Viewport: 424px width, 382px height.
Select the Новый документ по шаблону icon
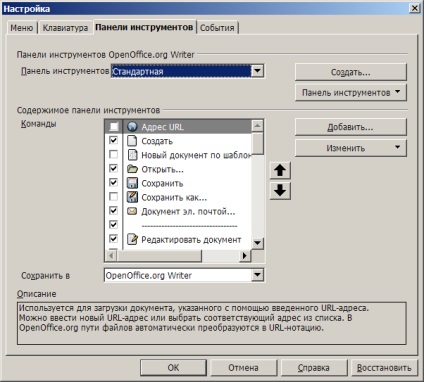[133, 155]
